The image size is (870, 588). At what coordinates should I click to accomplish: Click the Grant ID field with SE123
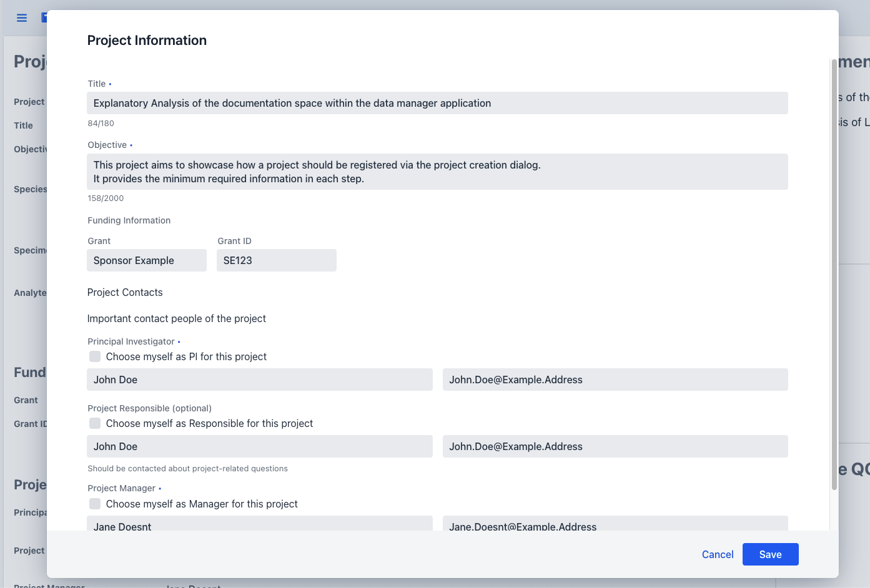(276, 260)
